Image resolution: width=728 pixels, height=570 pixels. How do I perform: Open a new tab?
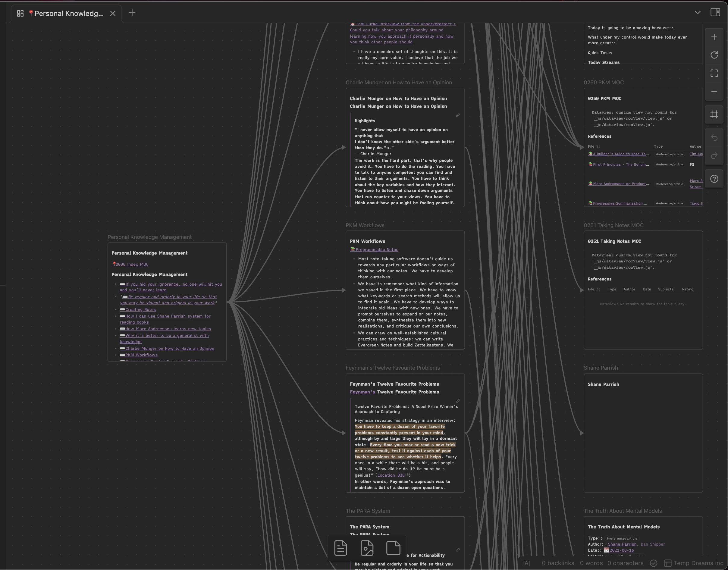tap(132, 13)
